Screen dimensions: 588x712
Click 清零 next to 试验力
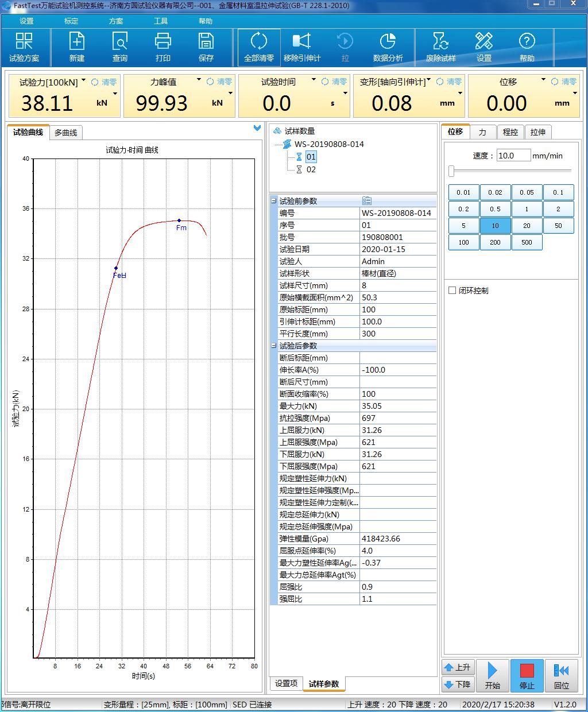[x=105, y=82]
